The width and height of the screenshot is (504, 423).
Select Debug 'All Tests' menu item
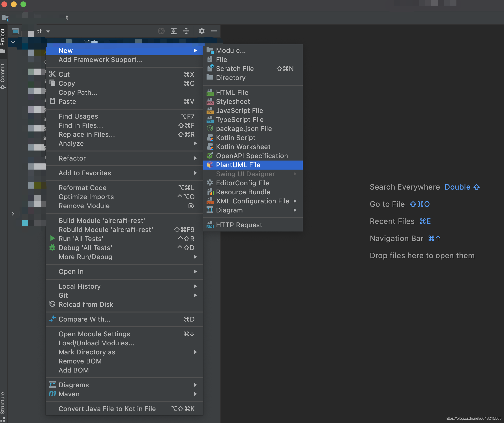click(x=85, y=248)
